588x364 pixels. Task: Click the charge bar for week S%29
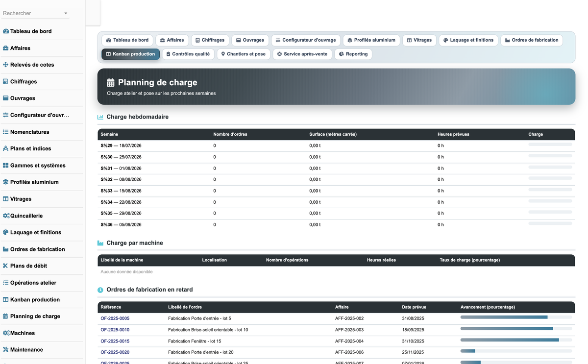pos(550,145)
